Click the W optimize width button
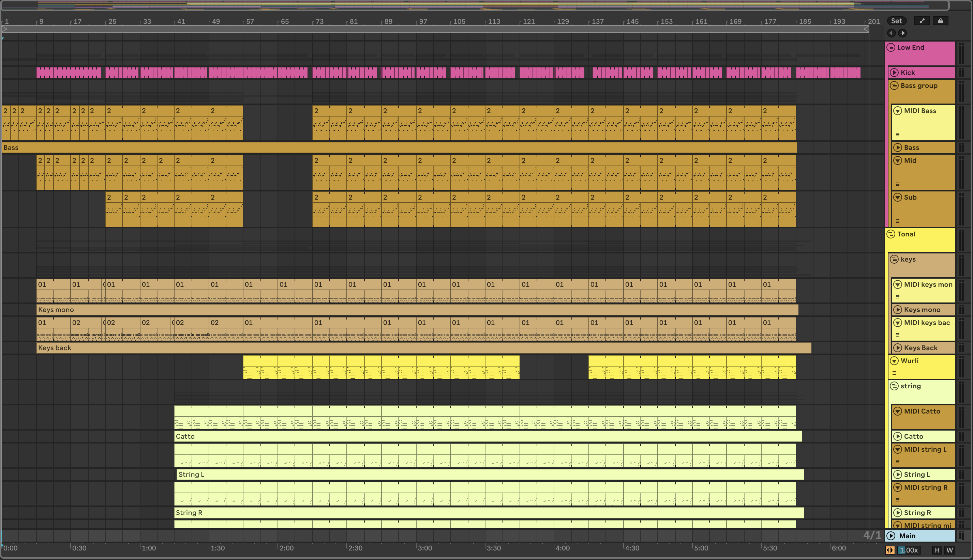This screenshot has width=973, height=560. [949, 550]
